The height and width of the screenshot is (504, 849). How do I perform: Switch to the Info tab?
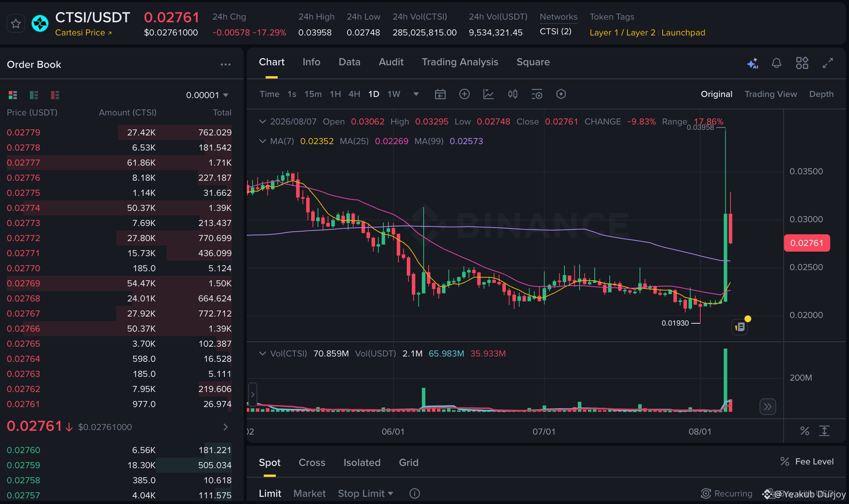(311, 62)
